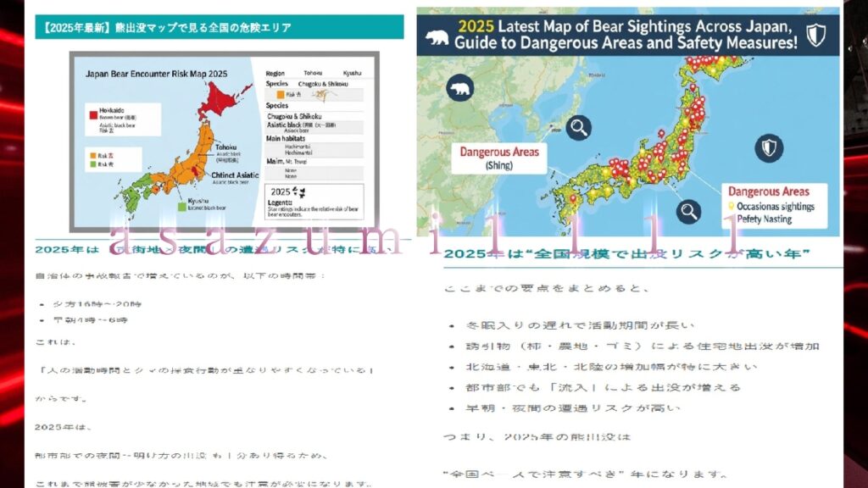Select the round shield icon over the ocean
Image resolution: width=868 pixels, height=488 pixels.
click(x=768, y=147)
